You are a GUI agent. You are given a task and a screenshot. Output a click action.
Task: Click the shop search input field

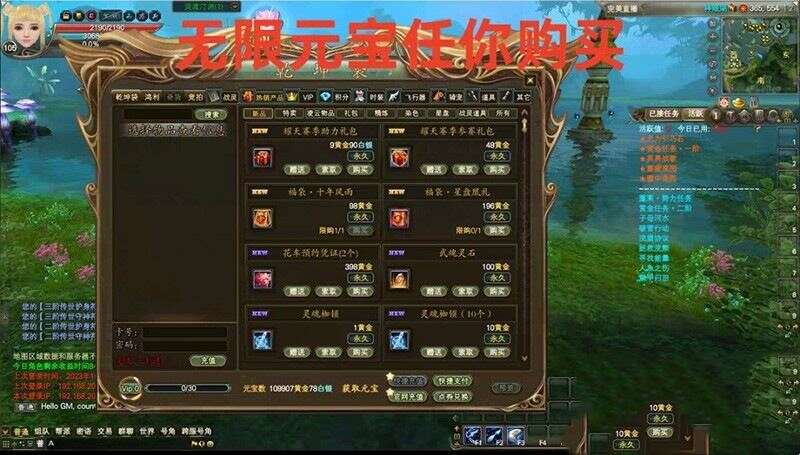click(x=158, y=114)
